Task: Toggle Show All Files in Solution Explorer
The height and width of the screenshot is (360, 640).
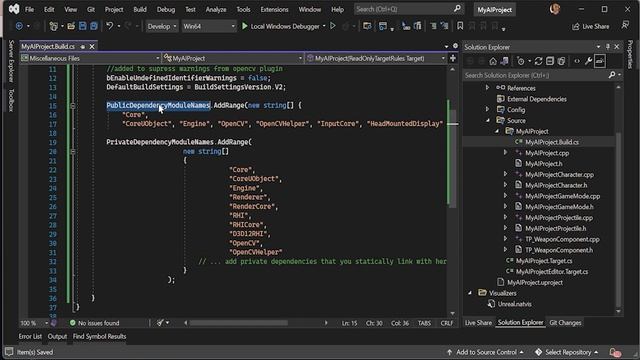Action: [x=561, y=61]
